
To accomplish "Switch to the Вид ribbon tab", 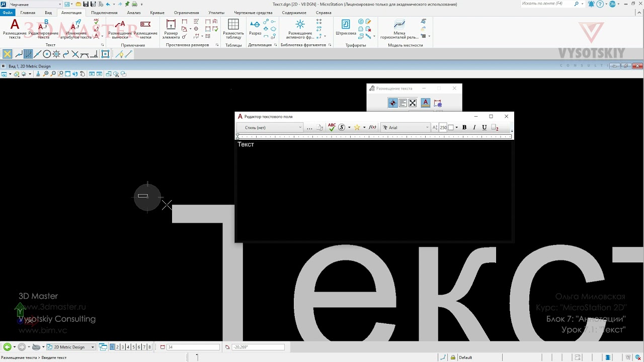I will point(48,13).
